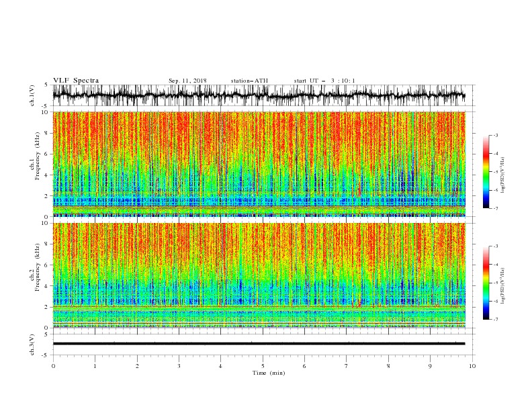Click the "-7" value on ch.2 colorbar
Screen dimensions: 532x411
(x=495, y=319)
